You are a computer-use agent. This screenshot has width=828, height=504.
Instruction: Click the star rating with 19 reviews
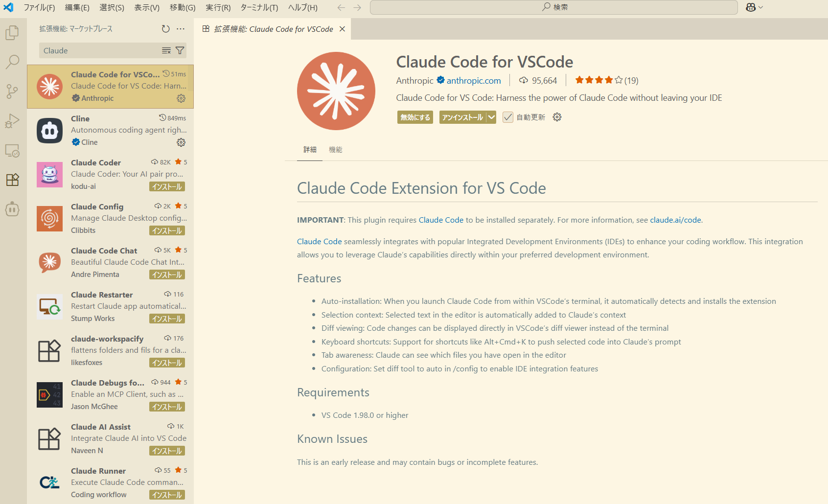tap(606, 80)
